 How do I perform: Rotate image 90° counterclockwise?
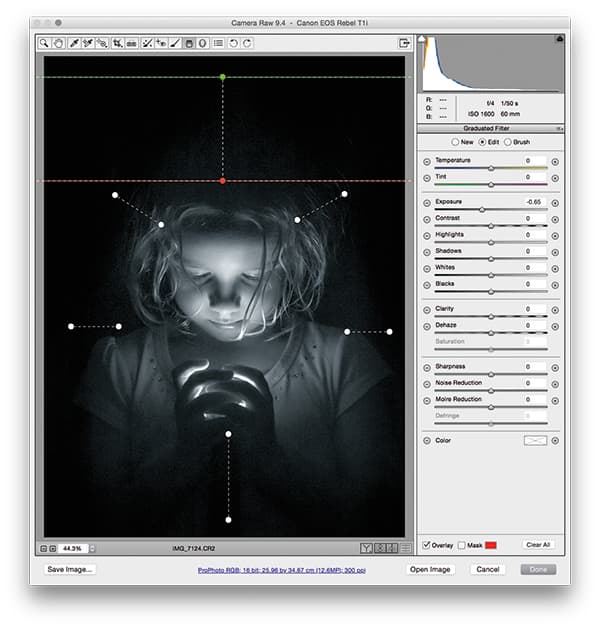(233, 43)
